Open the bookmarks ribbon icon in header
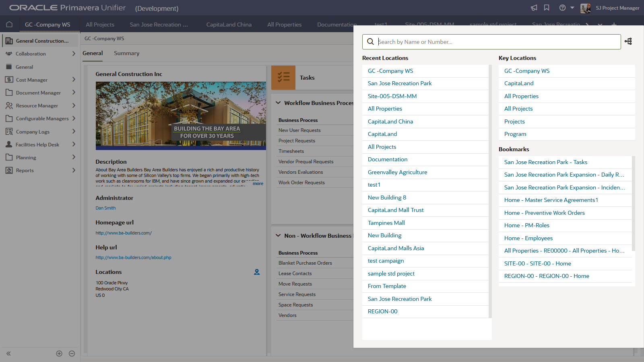 547,8
